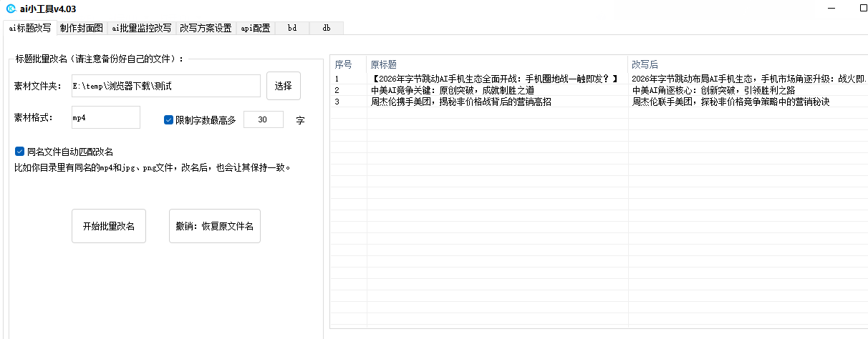868x339 pixels.
Task: Uncheck the 限制字数最多 checkbox
Action: pos(169,120)
